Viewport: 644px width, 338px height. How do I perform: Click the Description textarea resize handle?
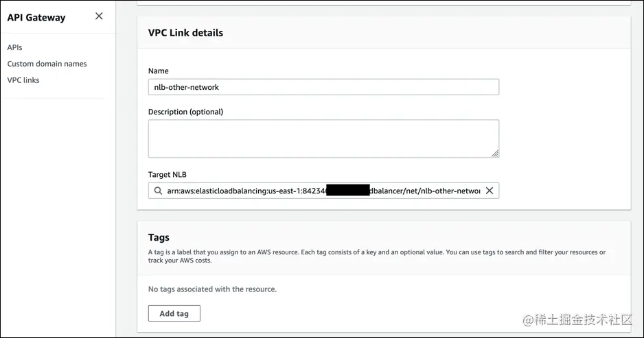coord(495,154)
